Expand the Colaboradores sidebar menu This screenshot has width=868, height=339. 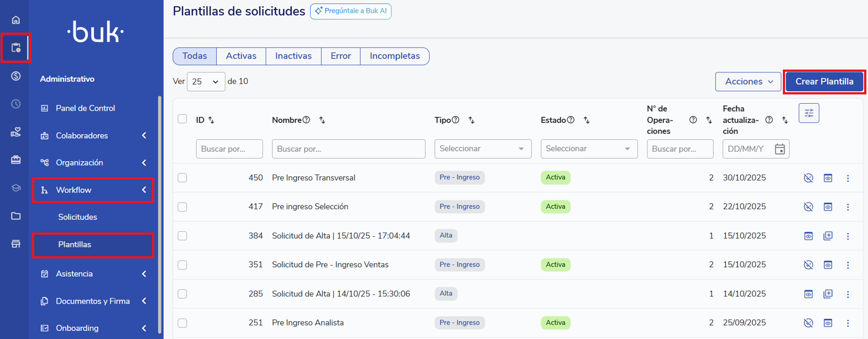(93, 136)
